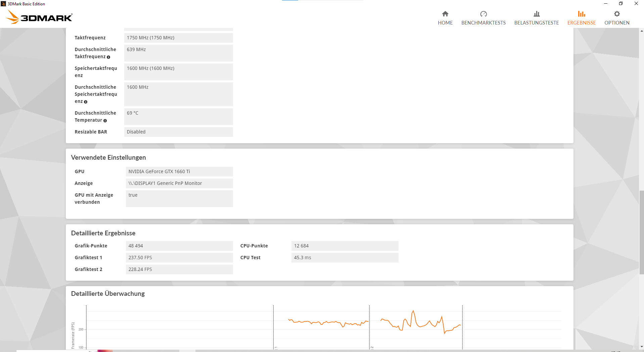Click the CPU-Punkte value 12 684

(345, 246)
